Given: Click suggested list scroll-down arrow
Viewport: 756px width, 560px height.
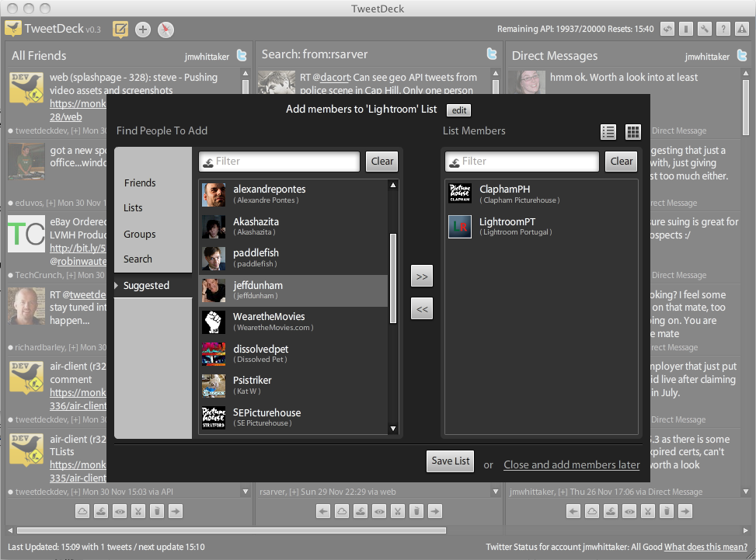Looking at the screenshot, I should tap(393, 429).
